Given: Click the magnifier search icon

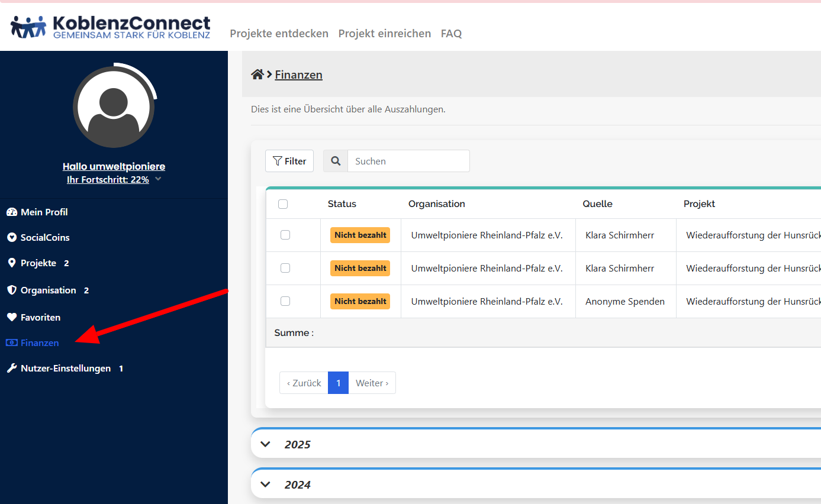Looking at the screenshot, I should [336, 161].
